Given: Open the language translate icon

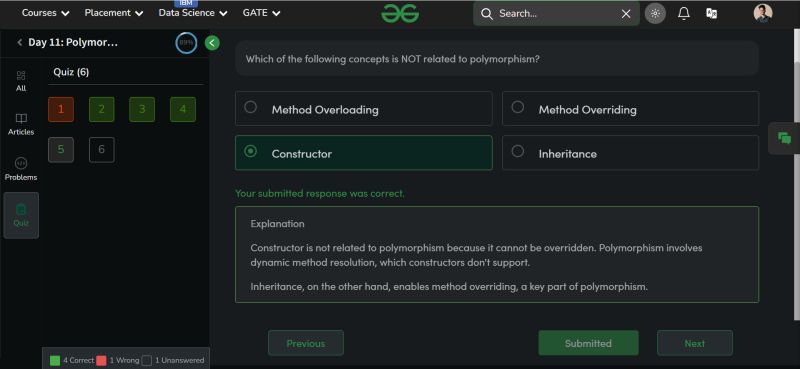Looking at the screenshot, I should pyautogui.click(x=711, y=14).
